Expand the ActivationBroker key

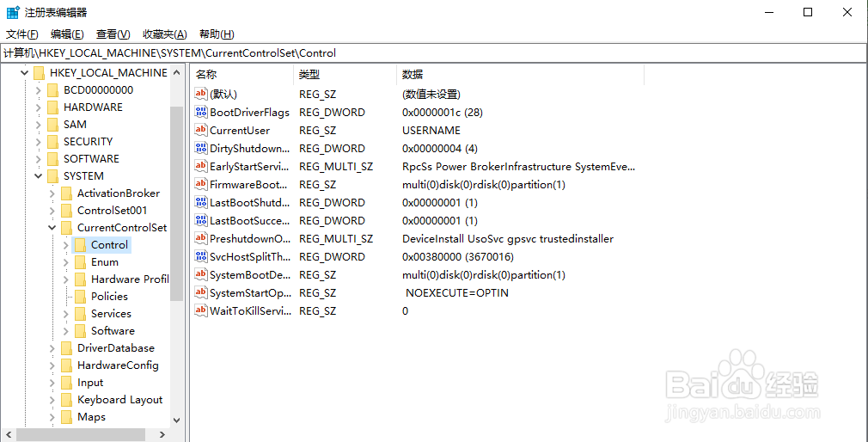(x=52, y=193)
